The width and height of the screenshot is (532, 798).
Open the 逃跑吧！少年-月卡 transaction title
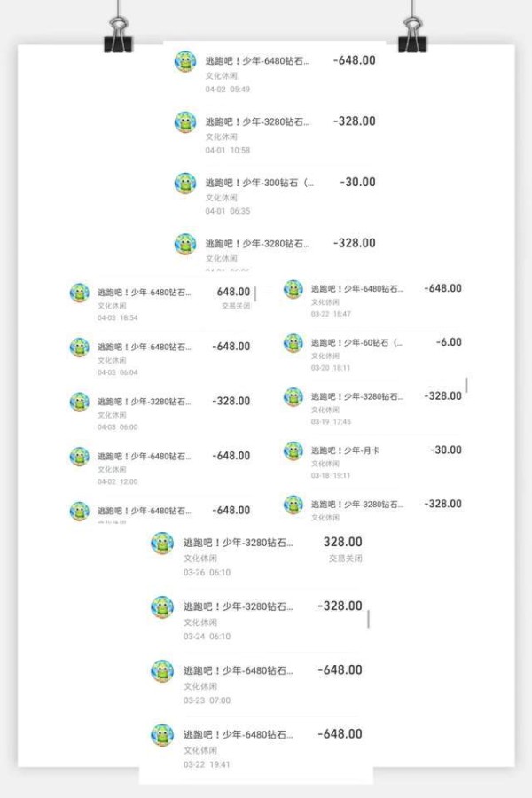point(347,450)
